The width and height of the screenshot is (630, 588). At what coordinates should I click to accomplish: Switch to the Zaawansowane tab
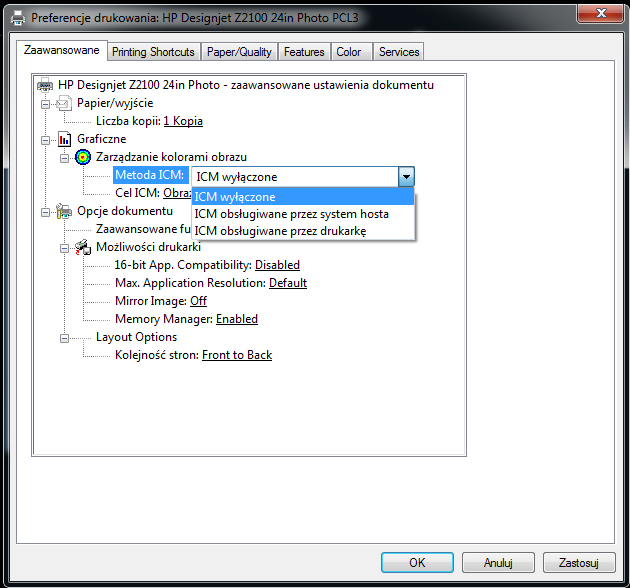pos(62,50)
